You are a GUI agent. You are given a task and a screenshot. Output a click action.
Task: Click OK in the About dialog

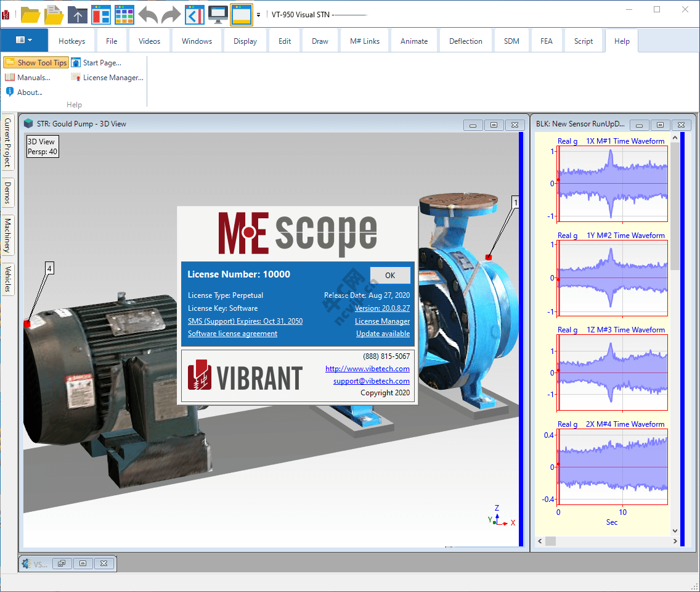point(390,275)
